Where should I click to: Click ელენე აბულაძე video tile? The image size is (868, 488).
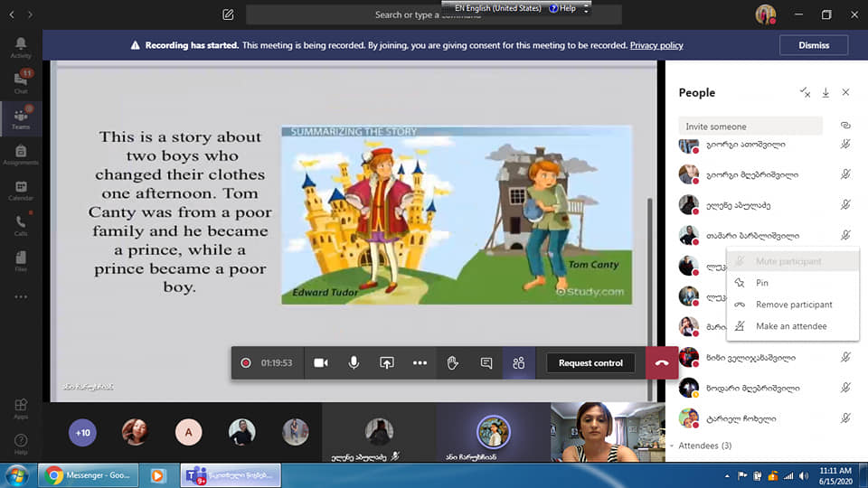[x=379, y=432]
